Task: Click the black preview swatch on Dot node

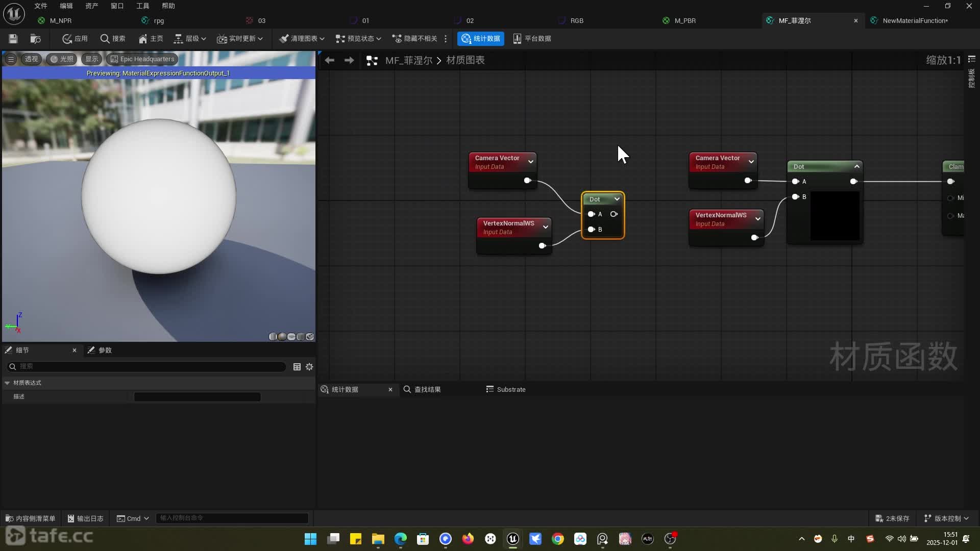Action: point(835,216)
